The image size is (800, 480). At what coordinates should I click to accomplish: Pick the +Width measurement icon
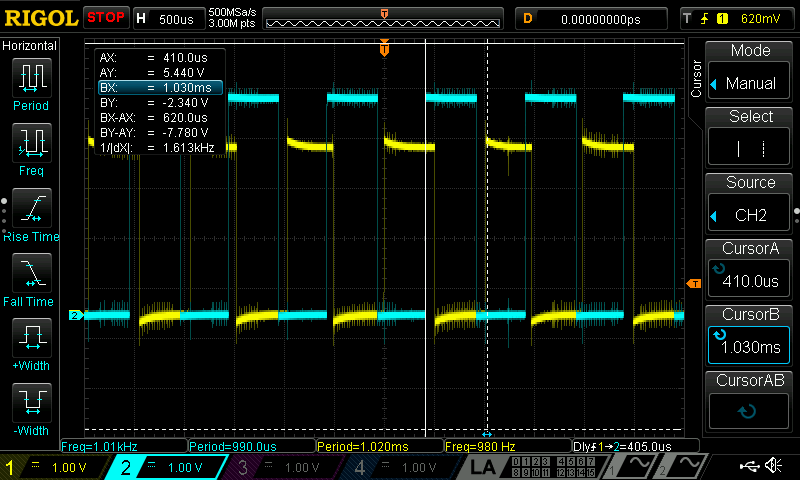click(x=32, y=342)
